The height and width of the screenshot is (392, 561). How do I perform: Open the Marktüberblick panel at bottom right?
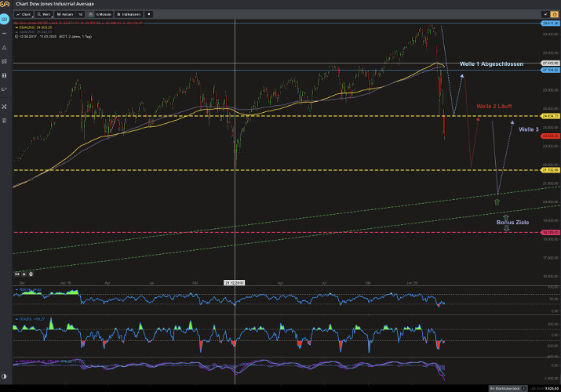[508, 388]
